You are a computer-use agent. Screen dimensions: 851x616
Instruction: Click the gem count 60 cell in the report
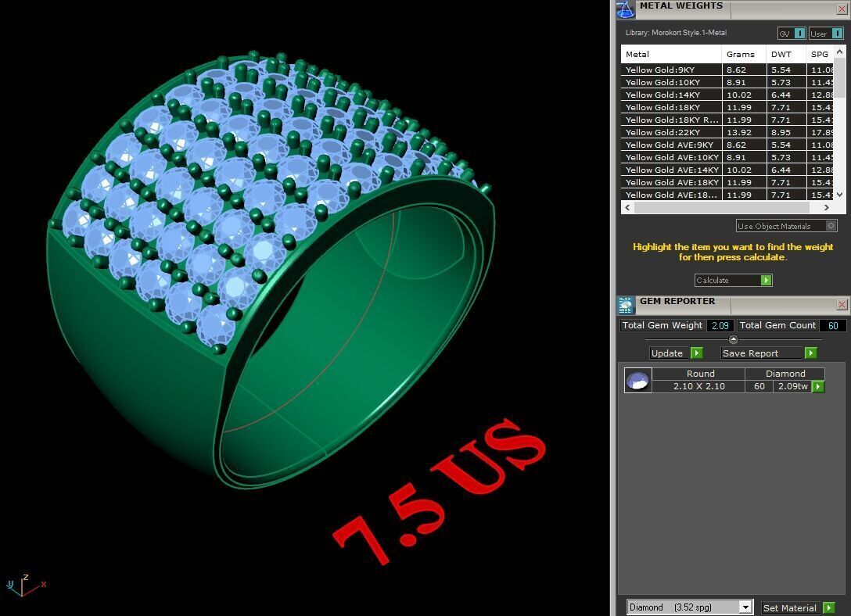pos(759,386)
